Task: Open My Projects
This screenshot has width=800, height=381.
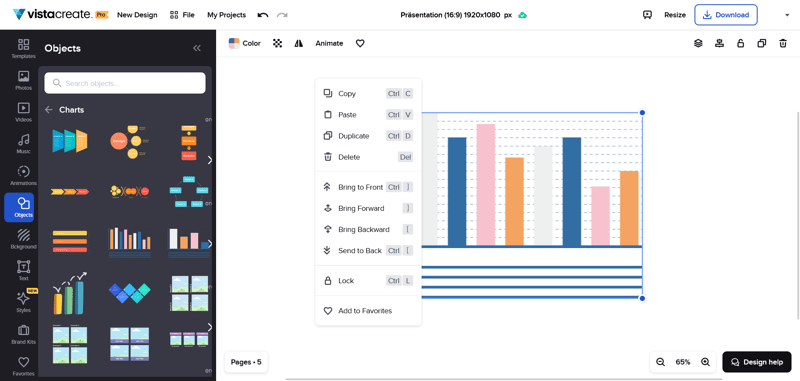Action: (x=227, y=15)
